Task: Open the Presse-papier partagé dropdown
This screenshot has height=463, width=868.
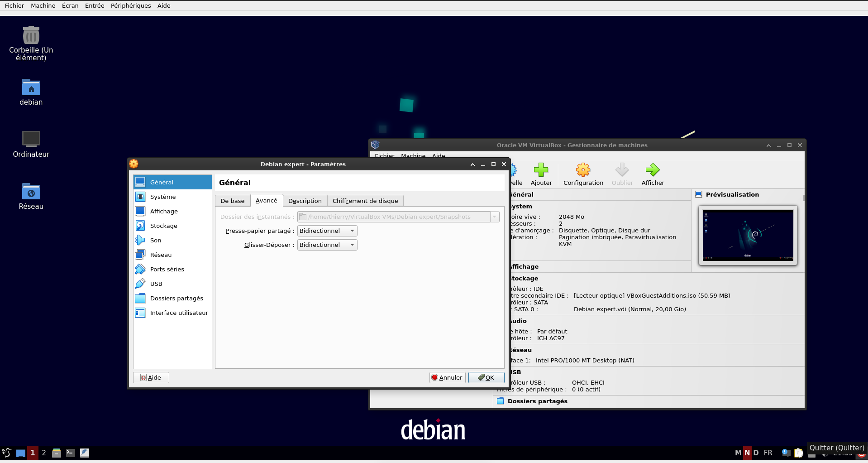Action: 327,231
